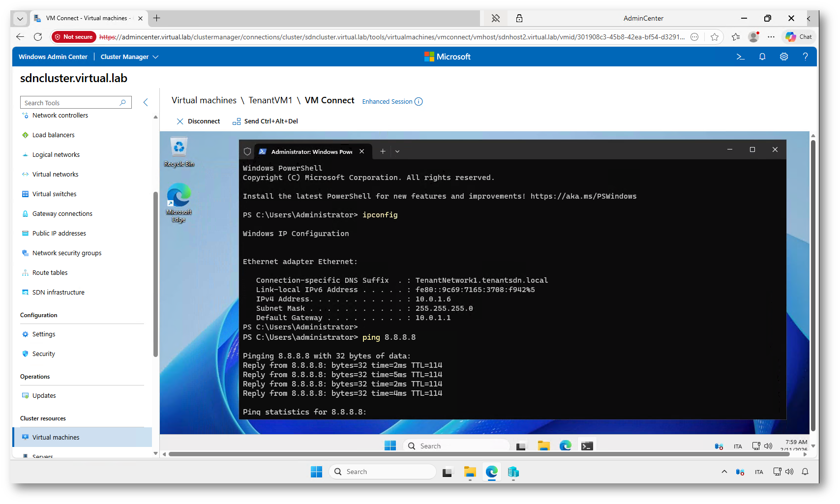Image resolution: width=840 pixels, height=504 pixels.
Task: Open Windows Admin Center settings gear
Action: click(x=784, y=57)
